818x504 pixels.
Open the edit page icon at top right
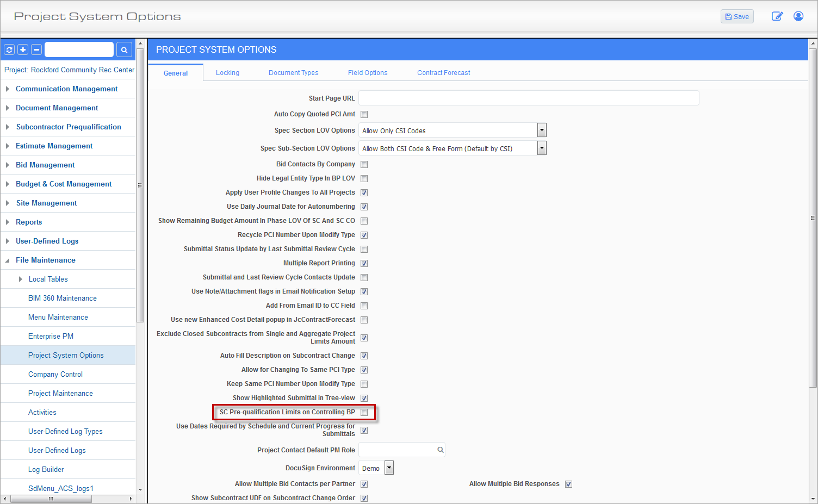[777, 16]
